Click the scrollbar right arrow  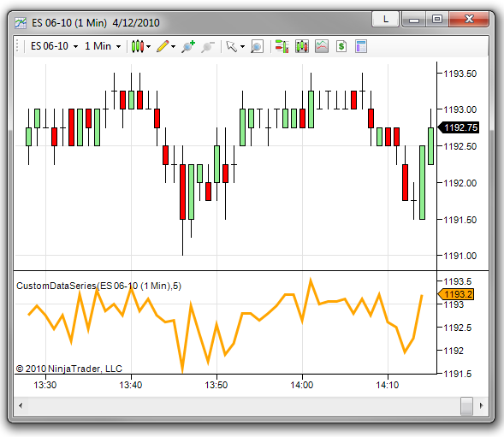pos(481,405)
